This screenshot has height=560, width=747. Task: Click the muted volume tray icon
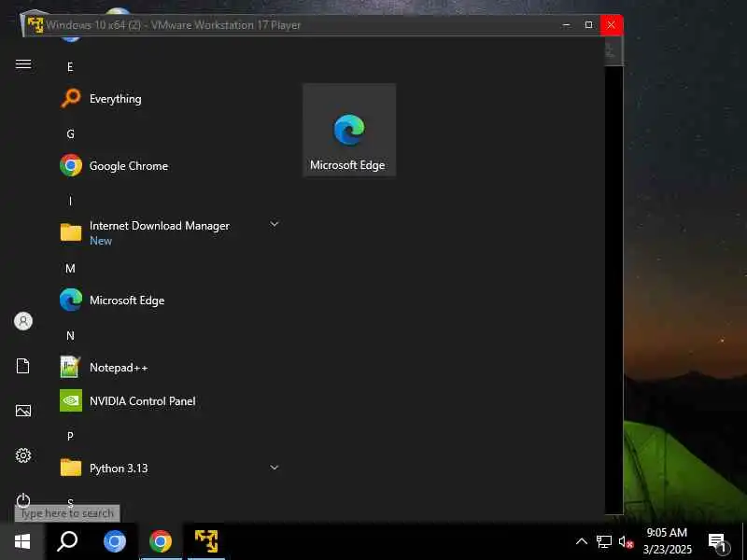click(626, 542)
